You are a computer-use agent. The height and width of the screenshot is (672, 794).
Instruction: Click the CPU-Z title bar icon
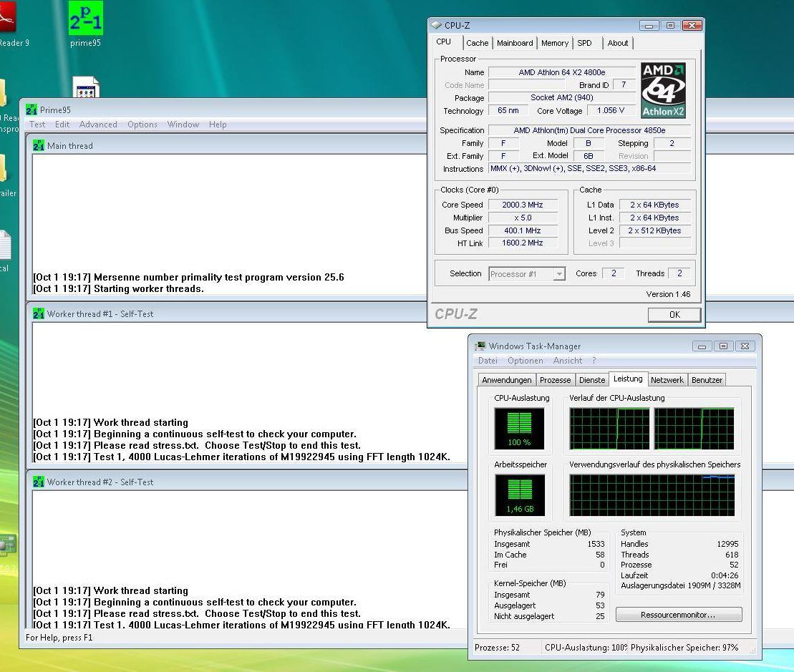(x=436, y=25)
